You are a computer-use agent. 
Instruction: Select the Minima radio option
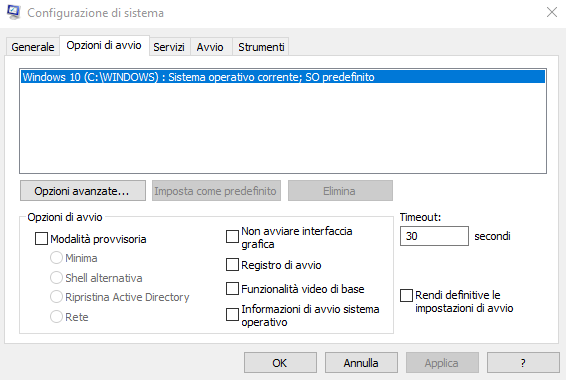coord(56,258)
